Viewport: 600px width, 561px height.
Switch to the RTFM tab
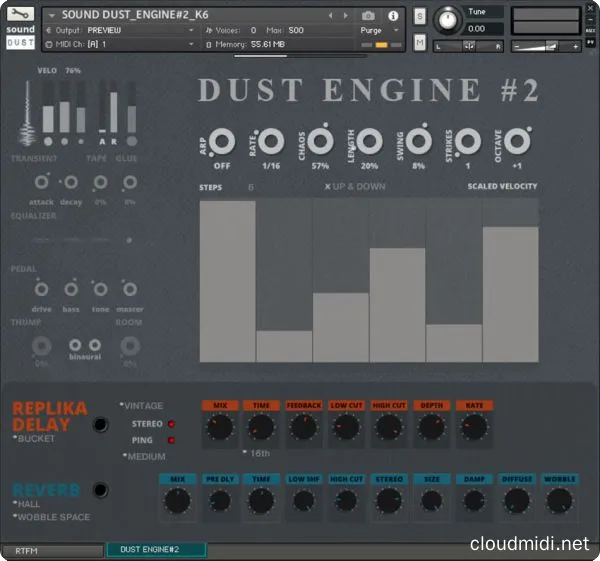coord(52,551)
